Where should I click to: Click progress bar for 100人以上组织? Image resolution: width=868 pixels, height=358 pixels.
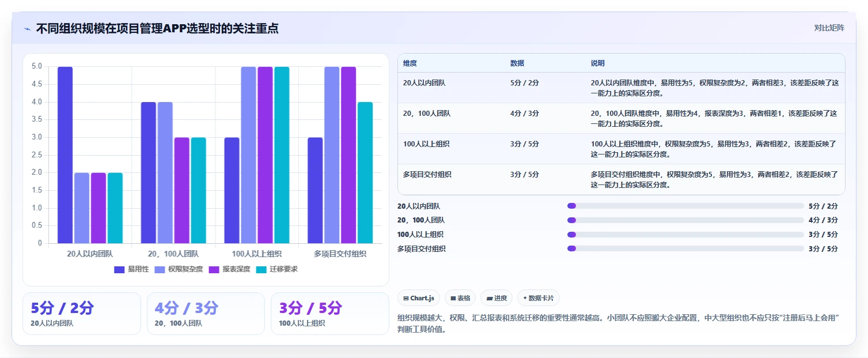pyautogui.click(x=685, y=235)
